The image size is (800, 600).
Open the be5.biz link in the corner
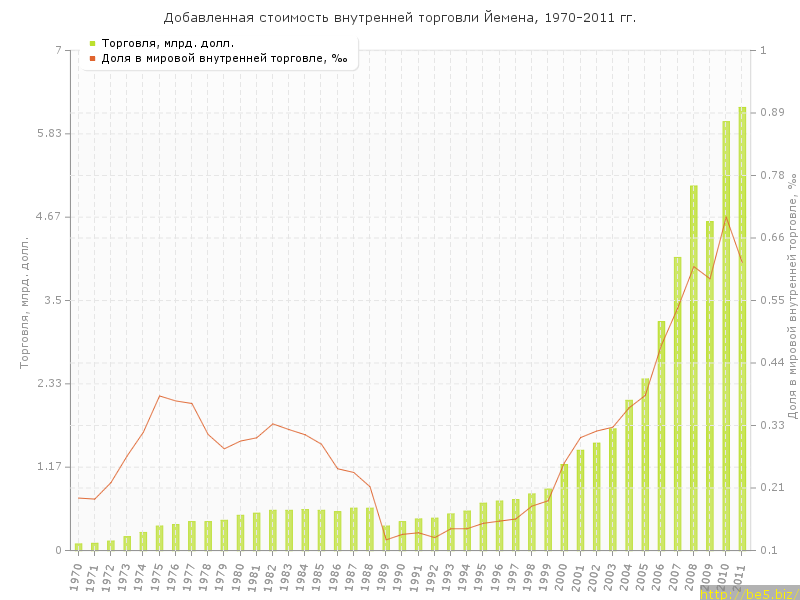pyautogui.click(x=748, y=593)
